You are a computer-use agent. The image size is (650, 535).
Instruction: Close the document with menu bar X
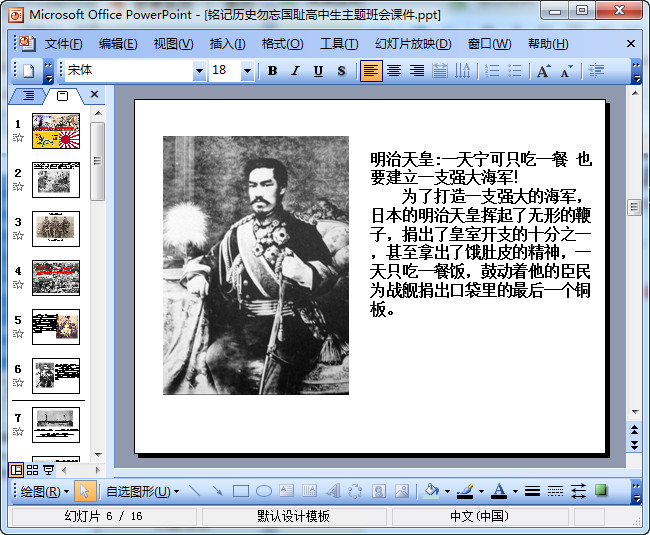pyautogui.click(x=631, y=44)
